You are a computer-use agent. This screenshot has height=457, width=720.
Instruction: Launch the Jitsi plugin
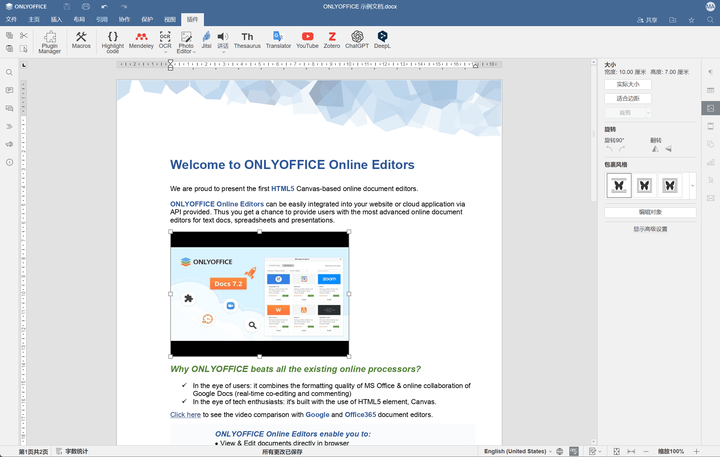tap(207, 40)
